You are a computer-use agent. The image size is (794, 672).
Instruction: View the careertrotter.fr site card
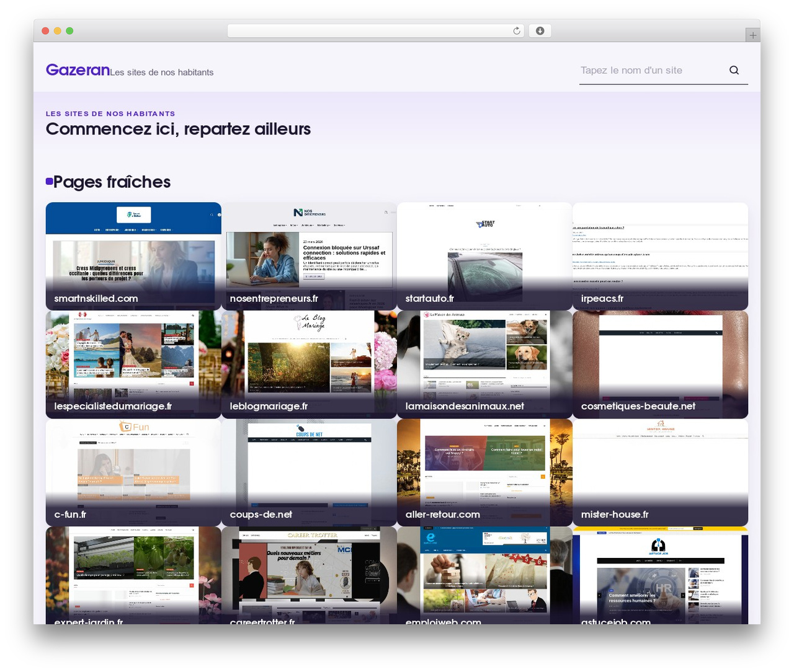309,575
